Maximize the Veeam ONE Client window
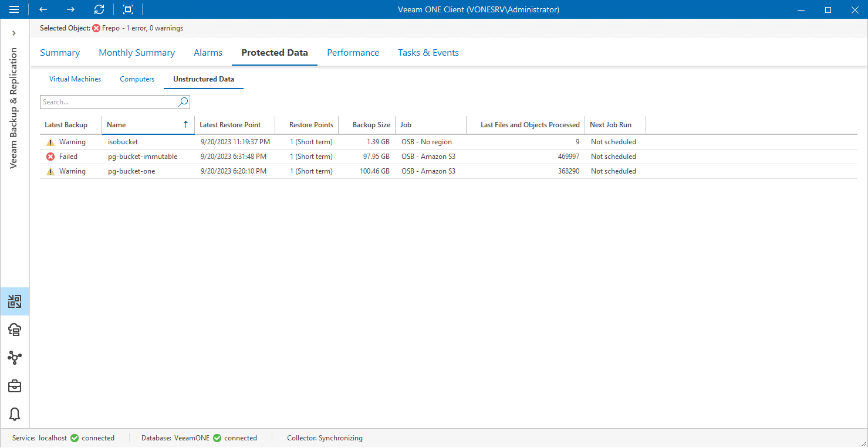 point(828,9)
